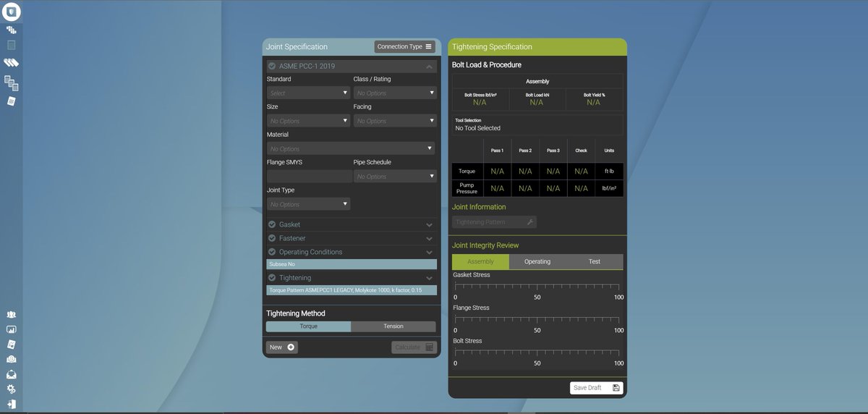Click Pump Pressure Check N/A cell
Viewport: 868px width, 414px height.
pos(581,188)
